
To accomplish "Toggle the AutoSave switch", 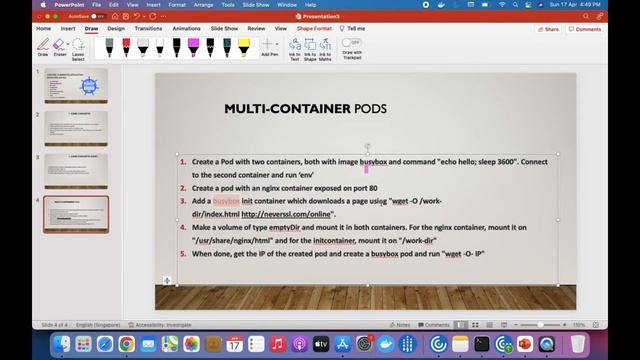I will click(x=98, y=16).
